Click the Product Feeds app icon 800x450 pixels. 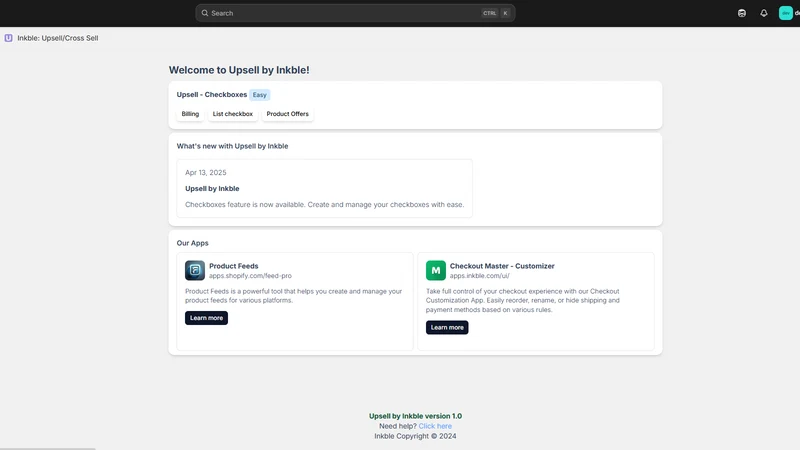click(x=195, y=270)
